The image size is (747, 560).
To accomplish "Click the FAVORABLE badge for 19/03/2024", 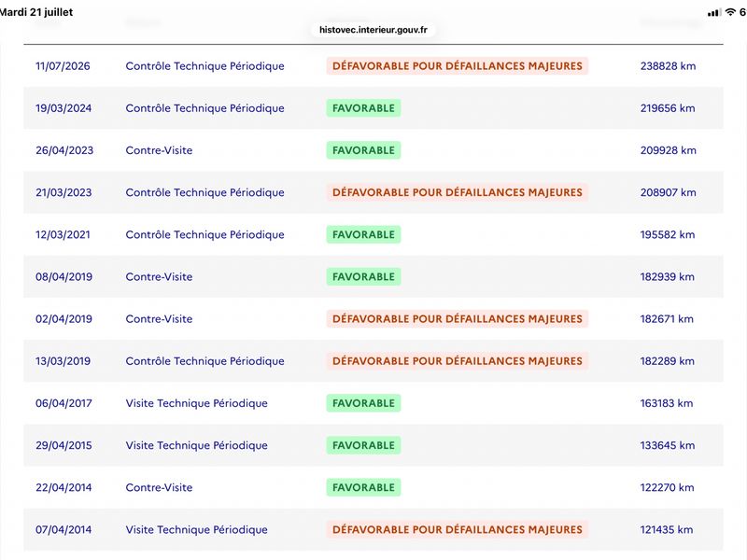I will [x=363, y=108].
